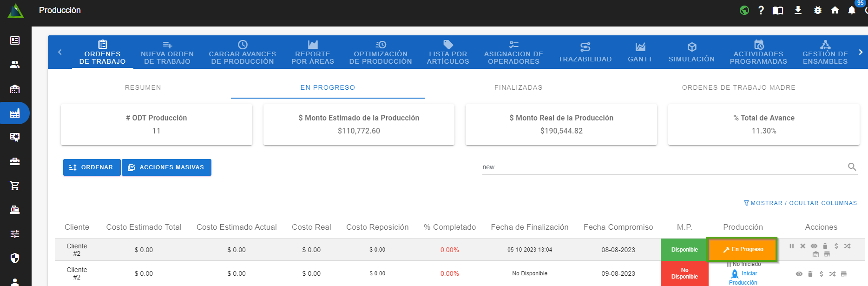This screenshot has width=868, height=286.
Task: Open the help question mark icon
Action: point(761,10)
